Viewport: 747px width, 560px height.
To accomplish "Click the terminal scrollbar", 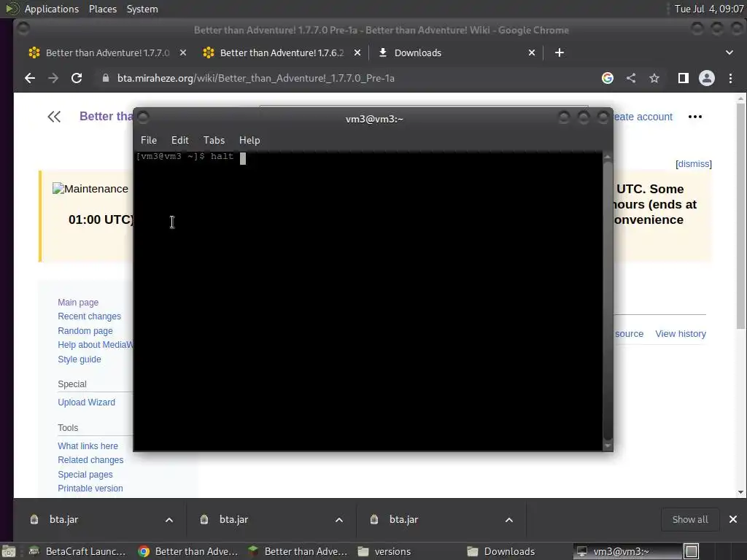I will (608, 300).
